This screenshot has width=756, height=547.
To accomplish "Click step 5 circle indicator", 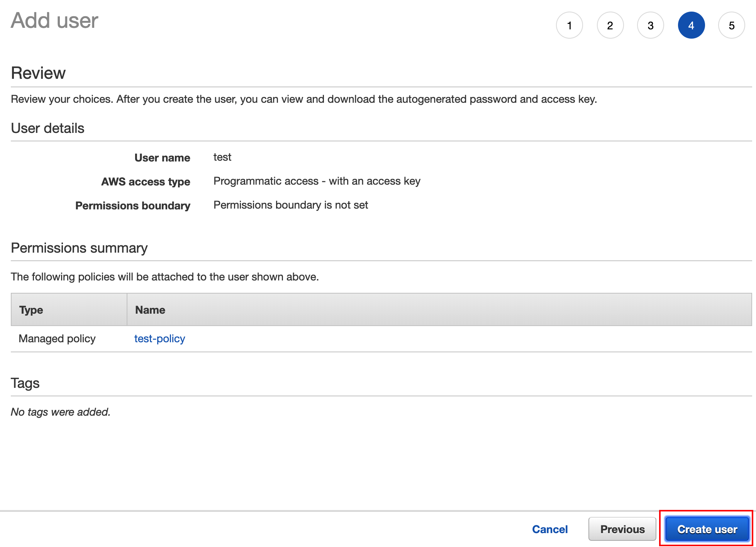I will coord(731,25).
